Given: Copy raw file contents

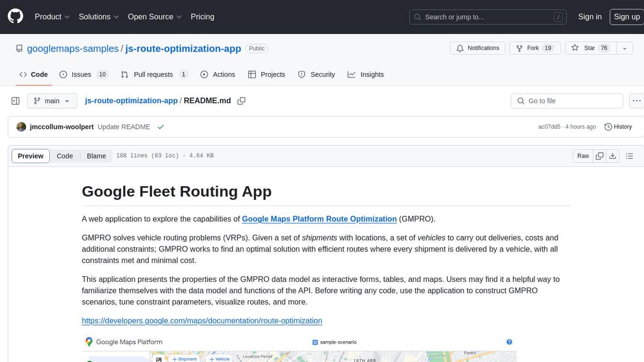Looking at the screenshot, I should tap(599, 156).
